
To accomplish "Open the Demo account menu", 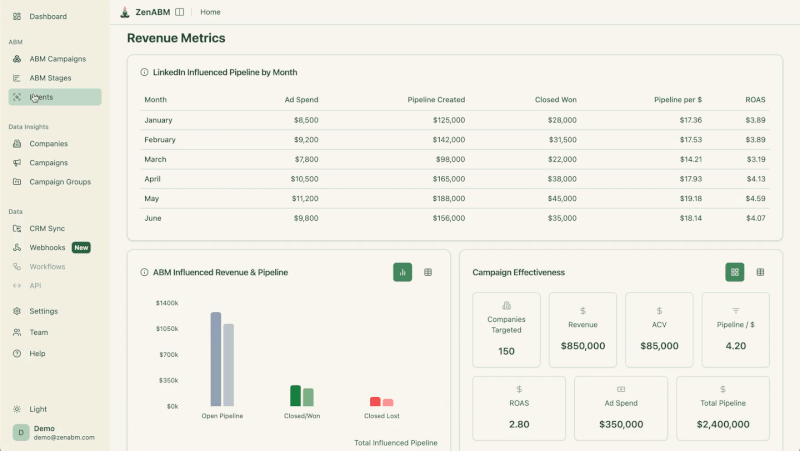I will (55, 432).
